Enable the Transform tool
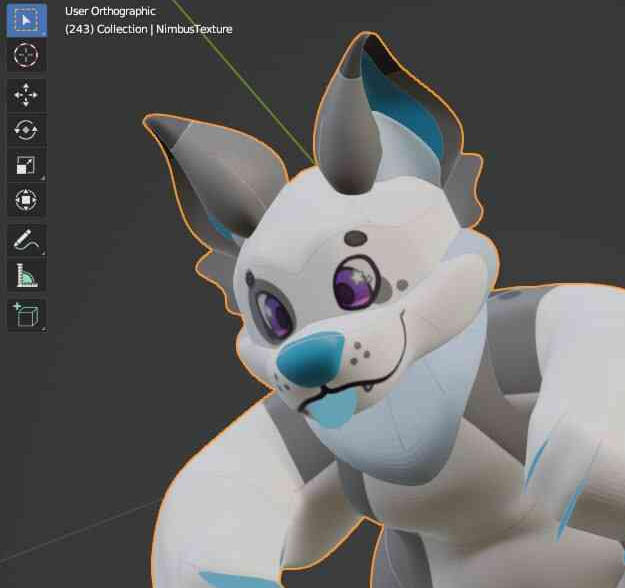625x588 pixels. point(26,200)
